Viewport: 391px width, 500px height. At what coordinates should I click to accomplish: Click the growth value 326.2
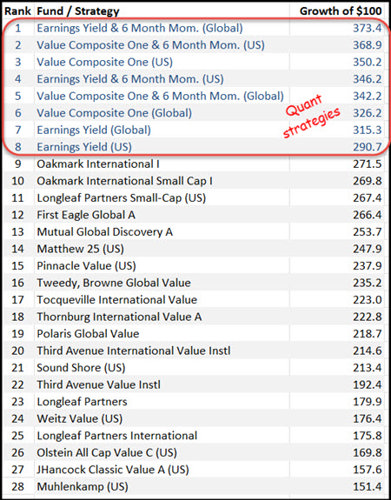(367, 113)
